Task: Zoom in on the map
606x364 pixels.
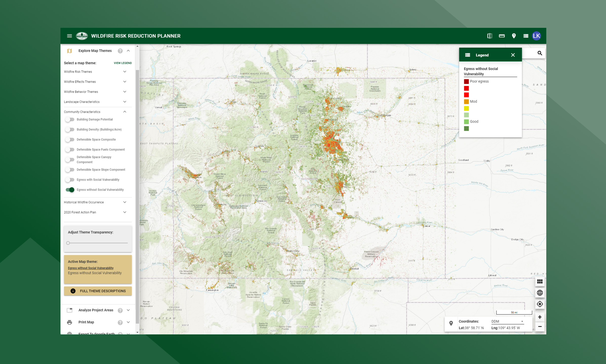Action: [x=539, y=317]
